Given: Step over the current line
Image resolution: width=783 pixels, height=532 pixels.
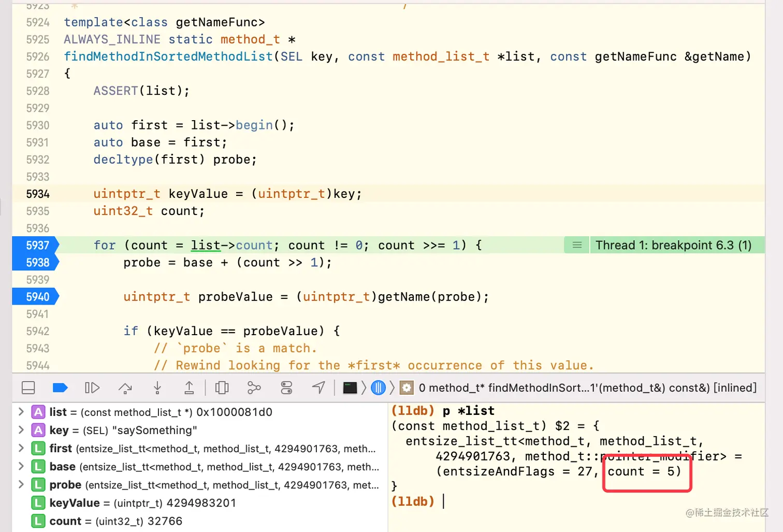Looking at the screenshot, I should tap(125, 387).
